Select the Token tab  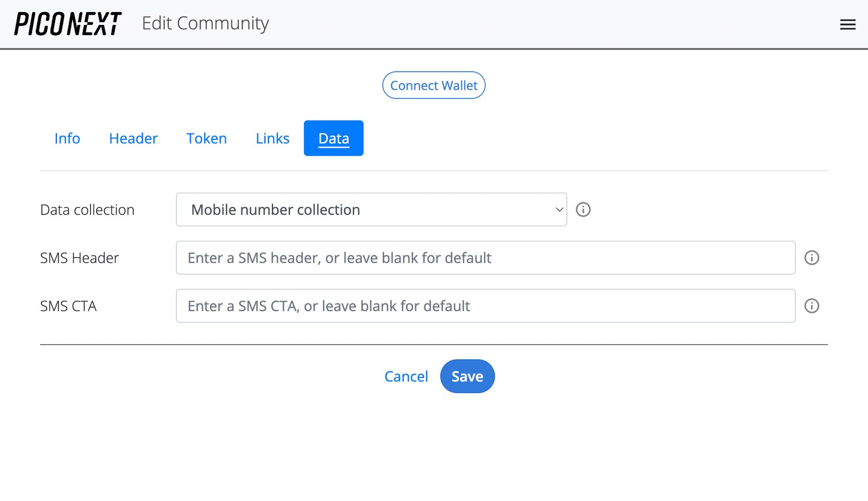coord(206,138)
